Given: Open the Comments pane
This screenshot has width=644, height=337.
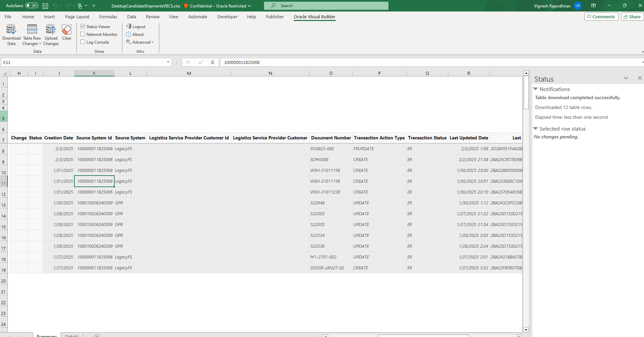Looking at the screenshot, I should (x=601, y=16).
